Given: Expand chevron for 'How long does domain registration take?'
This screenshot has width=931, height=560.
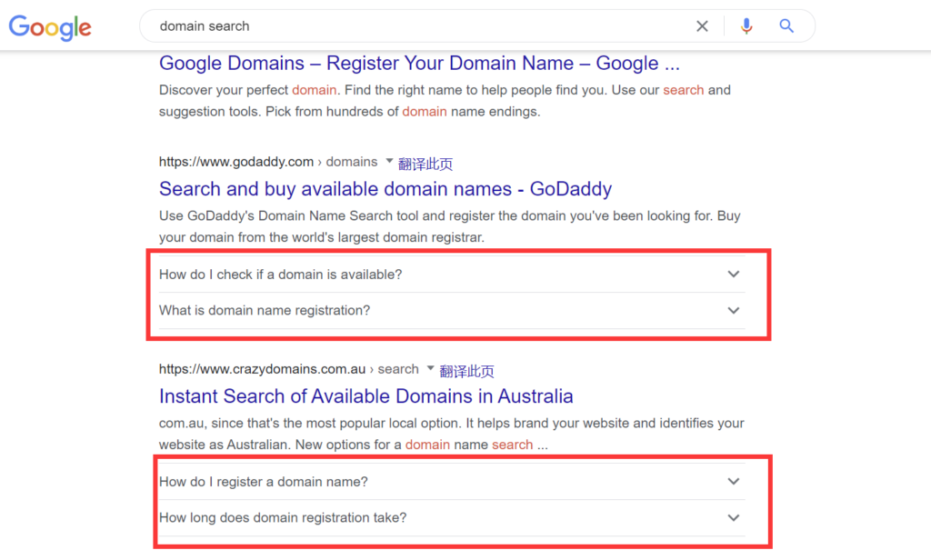Looking at the screenshot, I should [x=734, y=518].
